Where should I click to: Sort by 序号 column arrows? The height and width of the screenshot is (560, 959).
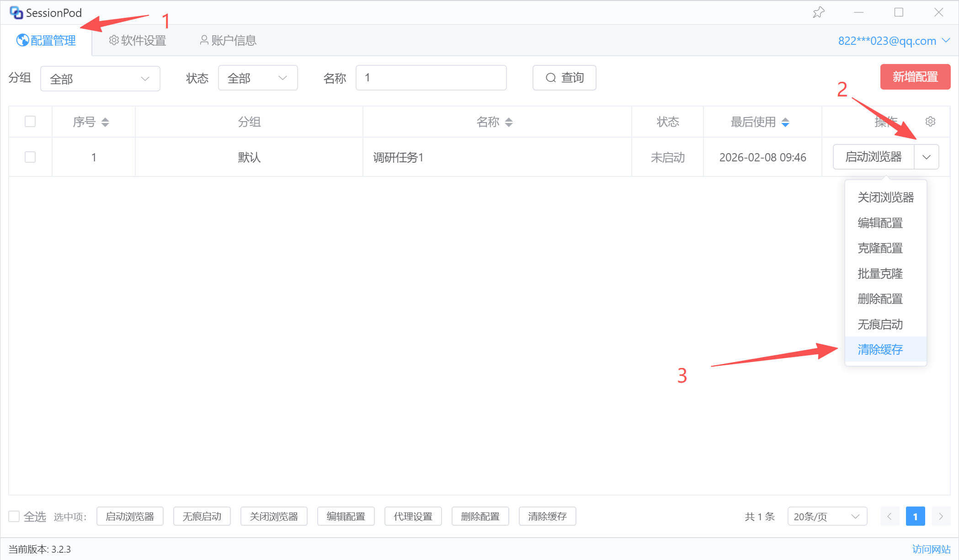[105, 122]
